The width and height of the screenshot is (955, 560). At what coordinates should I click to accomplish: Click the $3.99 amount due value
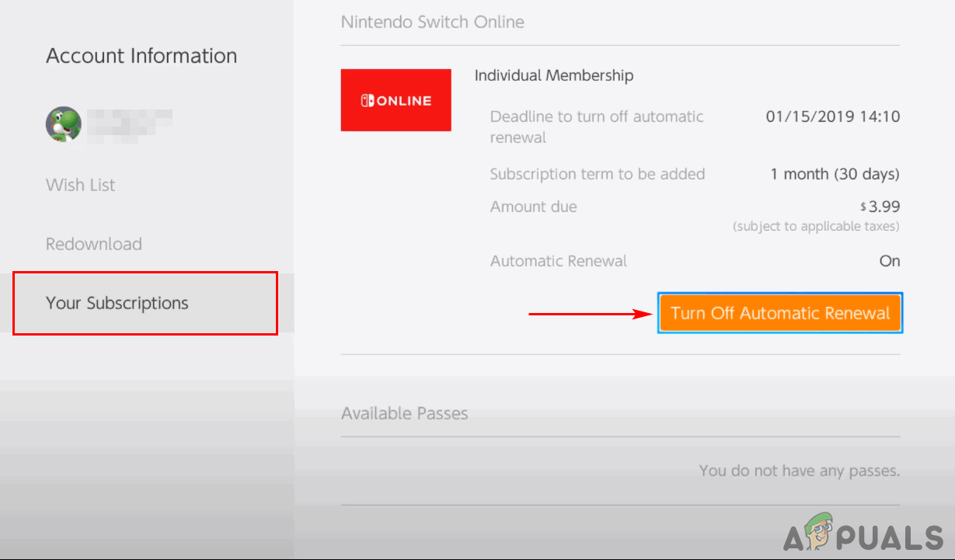[884, 207]
